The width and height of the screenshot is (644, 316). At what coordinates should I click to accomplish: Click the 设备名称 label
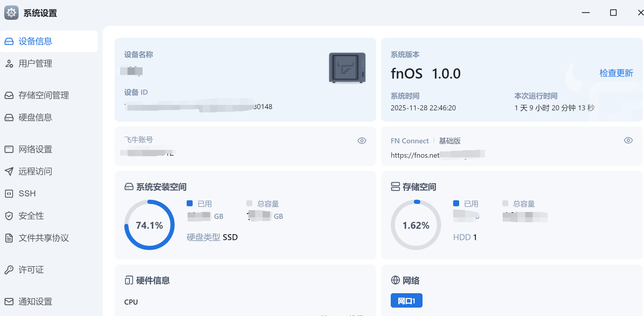coord(139,55)
